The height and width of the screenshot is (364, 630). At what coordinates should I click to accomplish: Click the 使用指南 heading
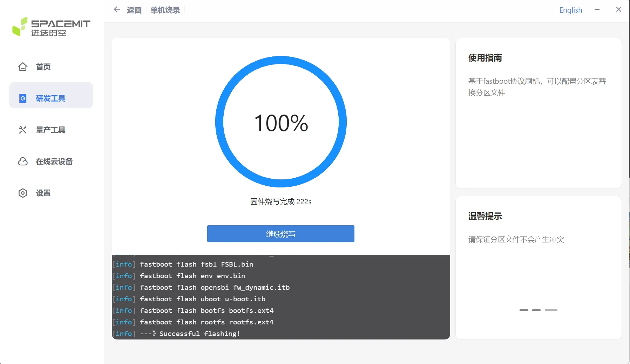(485, 58)
